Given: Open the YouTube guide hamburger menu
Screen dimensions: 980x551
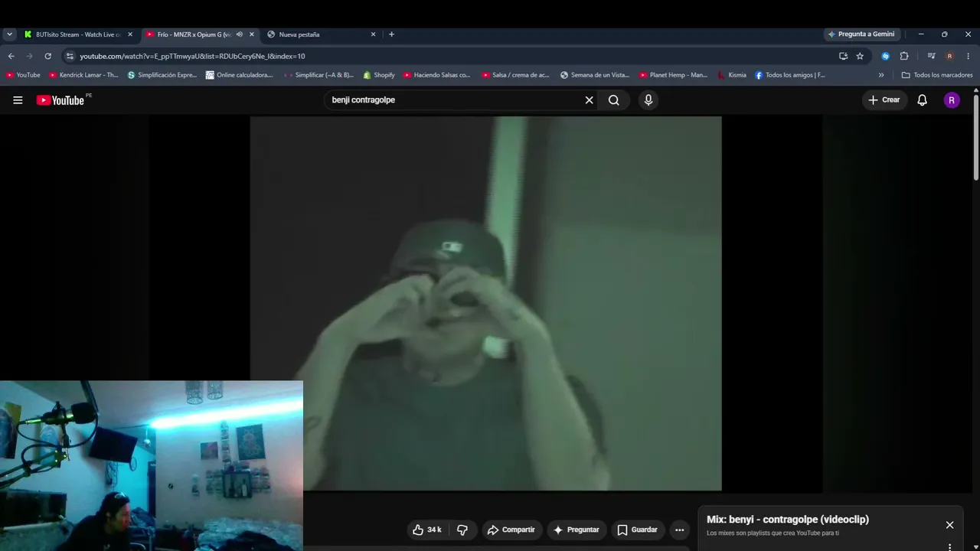Looking at the screenshot, I should [x=18, y=100].
